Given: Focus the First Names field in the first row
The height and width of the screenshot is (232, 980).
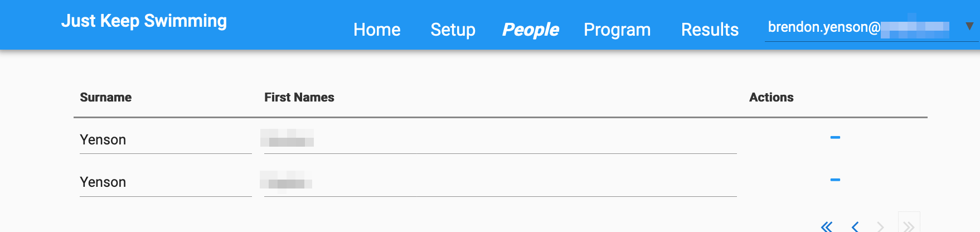Looking at the screenshot, I should click(499, 140).
